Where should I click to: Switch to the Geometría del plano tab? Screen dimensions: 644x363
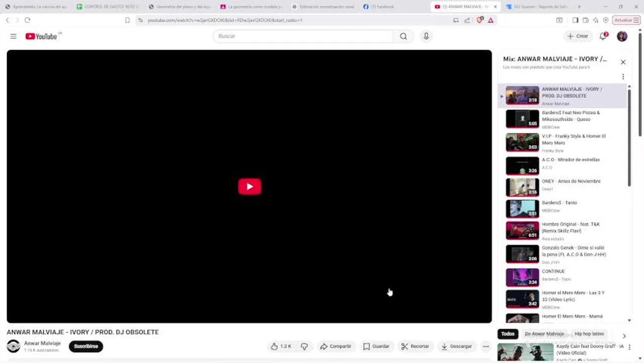[x=180, y=7]
